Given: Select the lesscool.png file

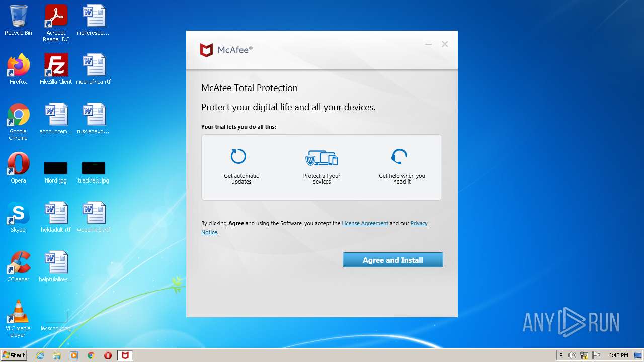Looking at the screenshot, I should [x=56, y=320].
